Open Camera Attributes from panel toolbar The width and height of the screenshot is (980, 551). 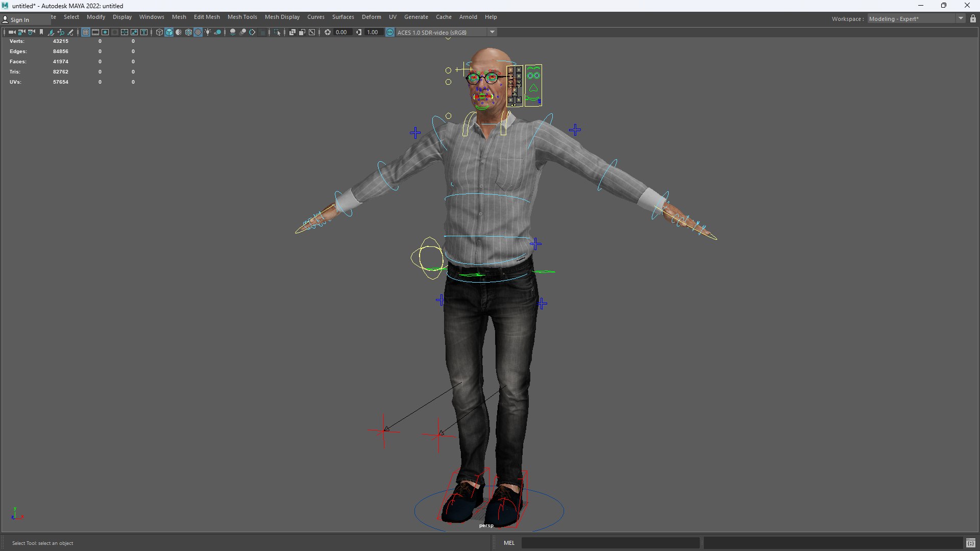pyautogui.click(x=31, y=32)
